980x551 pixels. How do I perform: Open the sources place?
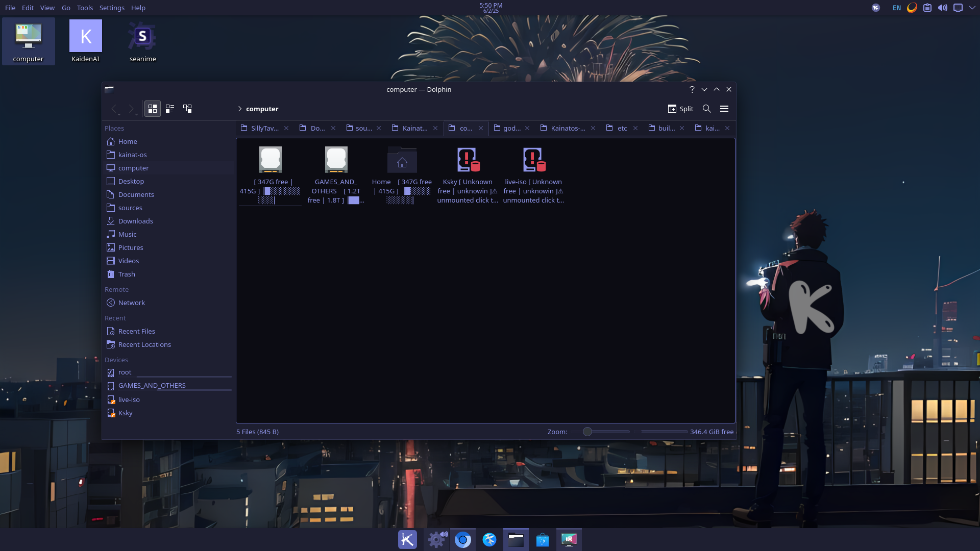(168, 208)
